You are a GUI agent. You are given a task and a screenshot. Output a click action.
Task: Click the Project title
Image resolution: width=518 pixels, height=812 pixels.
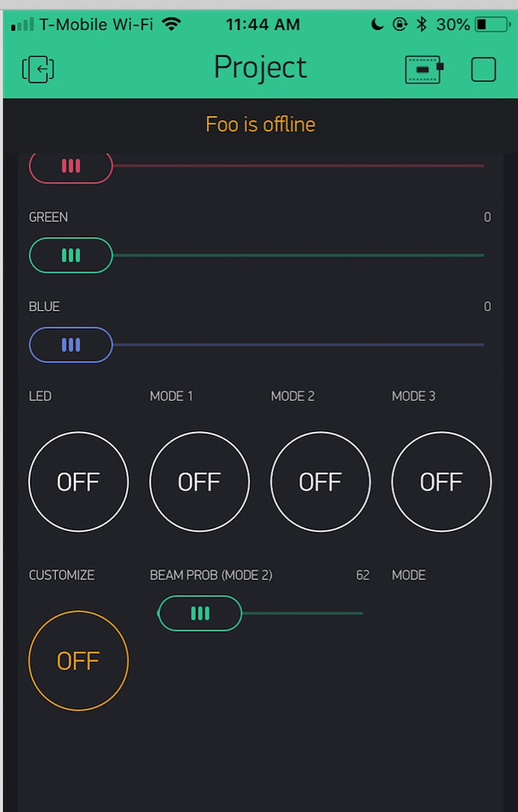[x=260, y=67]
